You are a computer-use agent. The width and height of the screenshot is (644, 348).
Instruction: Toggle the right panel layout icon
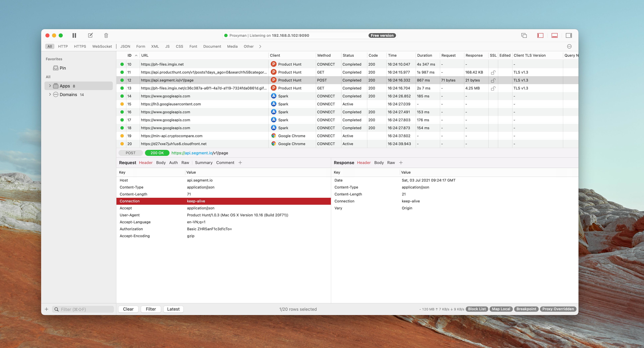[569, 35]
